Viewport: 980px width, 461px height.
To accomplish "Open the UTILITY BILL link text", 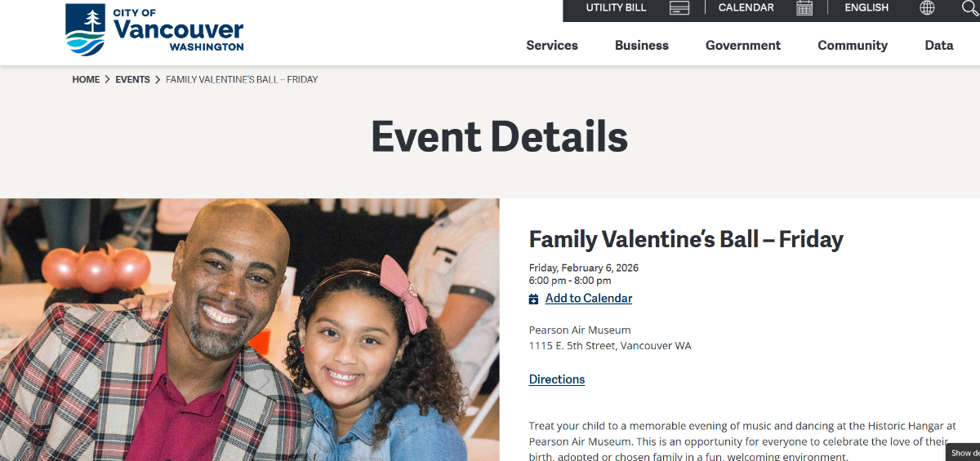I will coord(616,8).
